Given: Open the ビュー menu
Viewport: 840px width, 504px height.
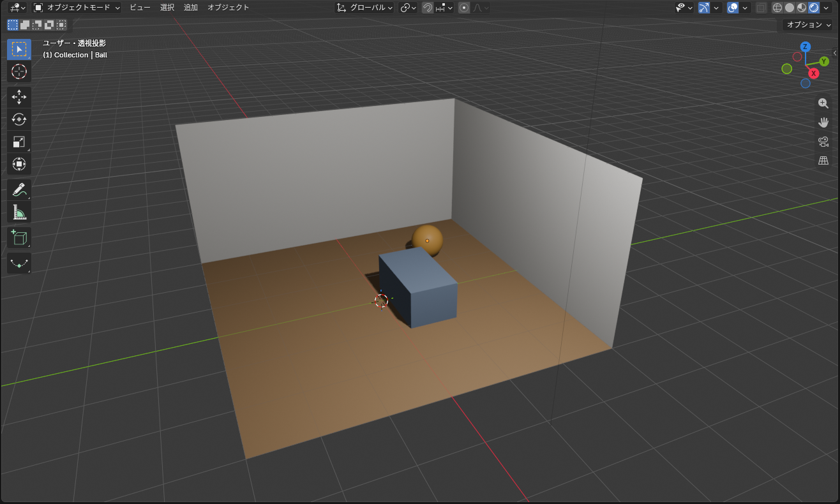Looking at the screenshot, I should (x=140, y=8).
